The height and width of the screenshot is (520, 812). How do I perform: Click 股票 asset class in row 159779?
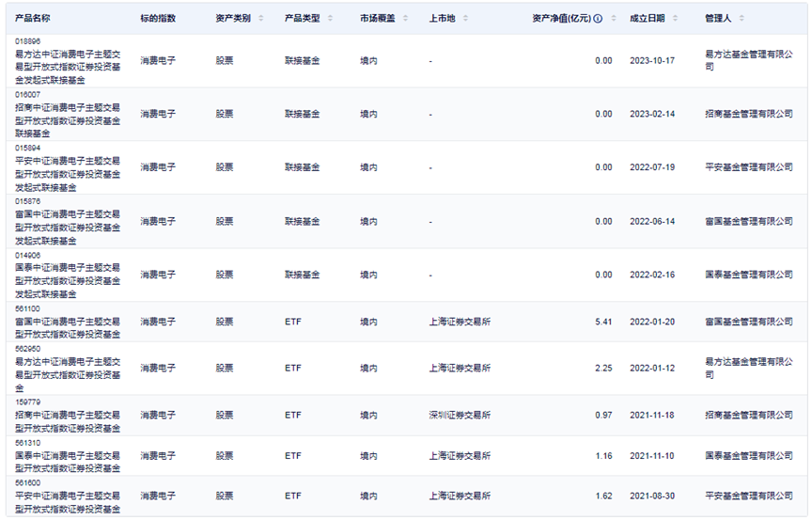(x=225, y=416)
